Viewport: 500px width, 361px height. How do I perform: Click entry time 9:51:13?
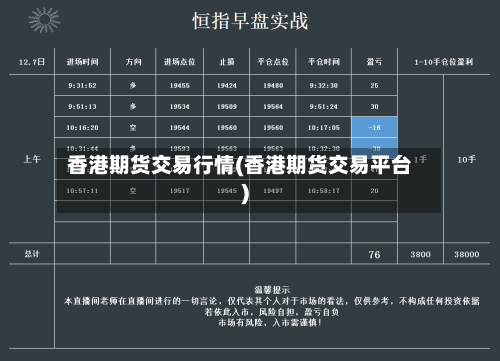pyautogui.click(x=82, y=107)
